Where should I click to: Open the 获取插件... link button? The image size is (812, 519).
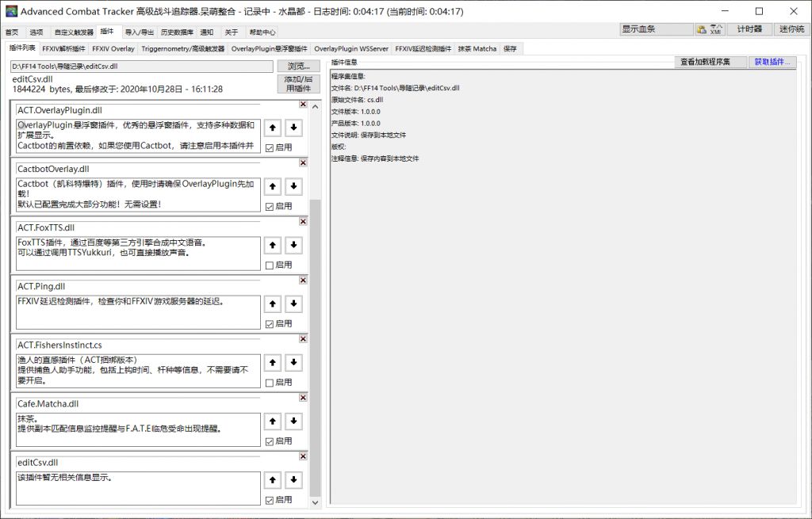click(x=772, y=62)
